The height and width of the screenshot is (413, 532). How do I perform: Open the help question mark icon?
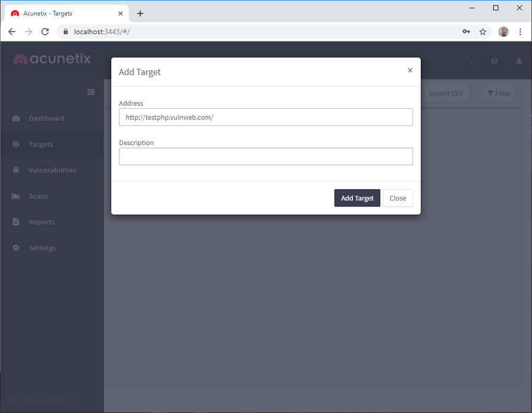[494, 61]
